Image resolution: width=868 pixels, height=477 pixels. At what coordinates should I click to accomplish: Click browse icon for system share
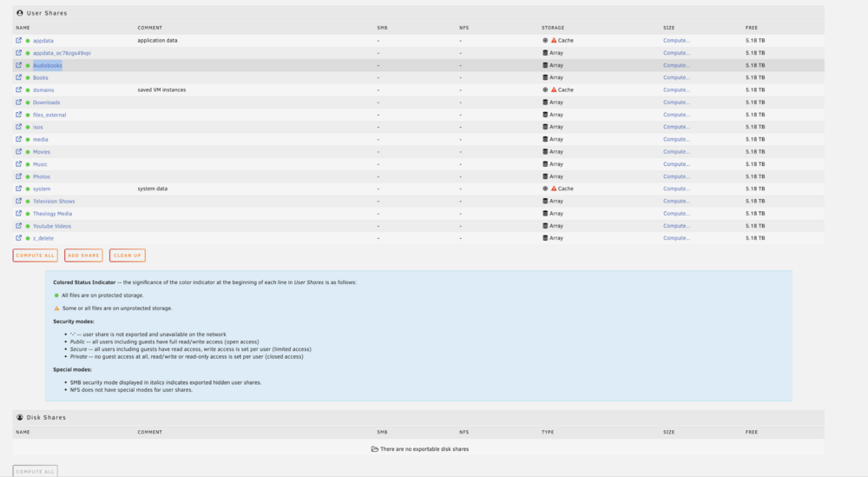pos(19,189)
